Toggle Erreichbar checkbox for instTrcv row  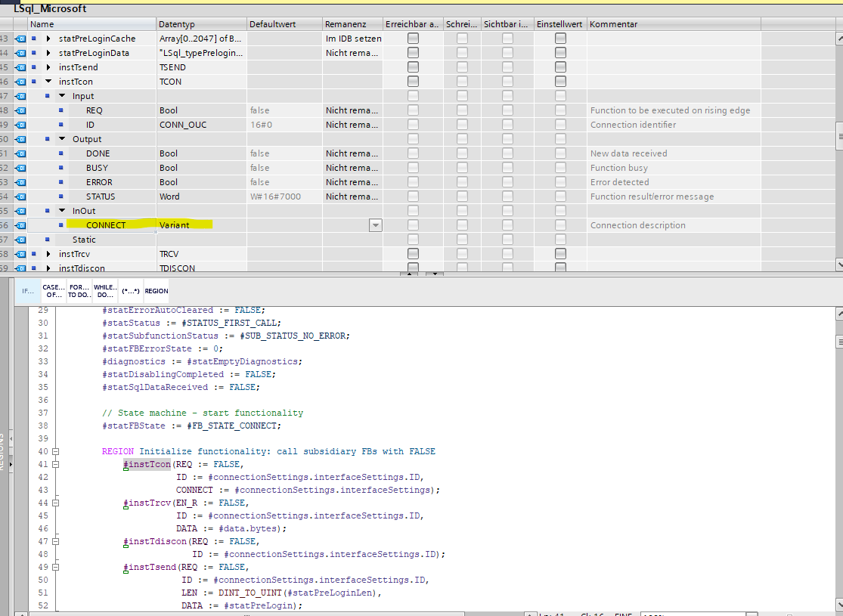[413, 254]
